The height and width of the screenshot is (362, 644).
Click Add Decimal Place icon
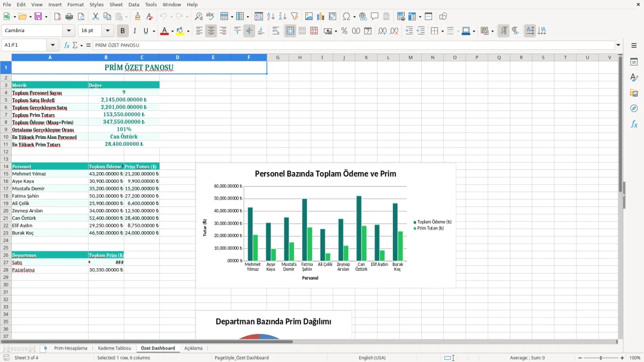pyautogui.click(x=382, y=31)
